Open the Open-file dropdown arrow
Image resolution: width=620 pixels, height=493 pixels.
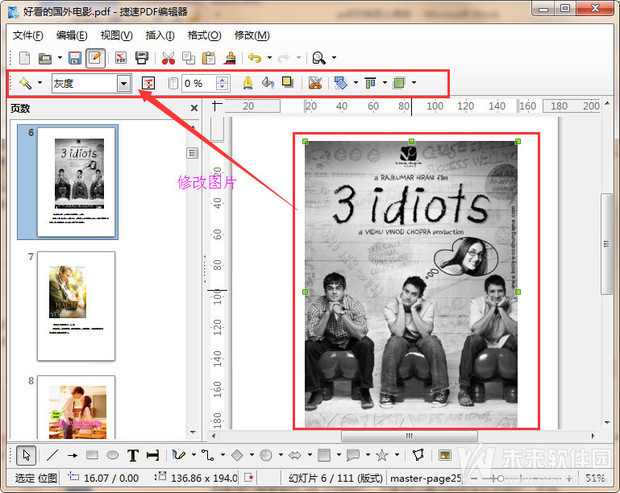(60, 58)
